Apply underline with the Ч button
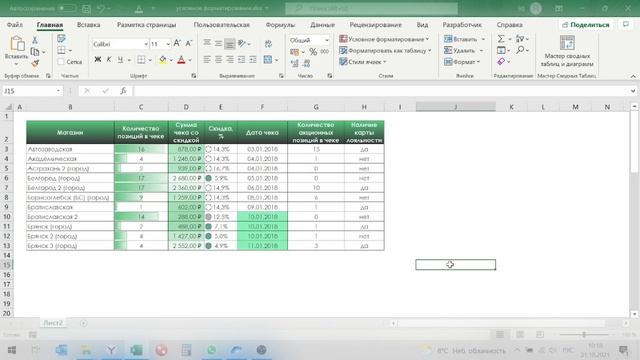Screen dimensions: 640x360 120,60
